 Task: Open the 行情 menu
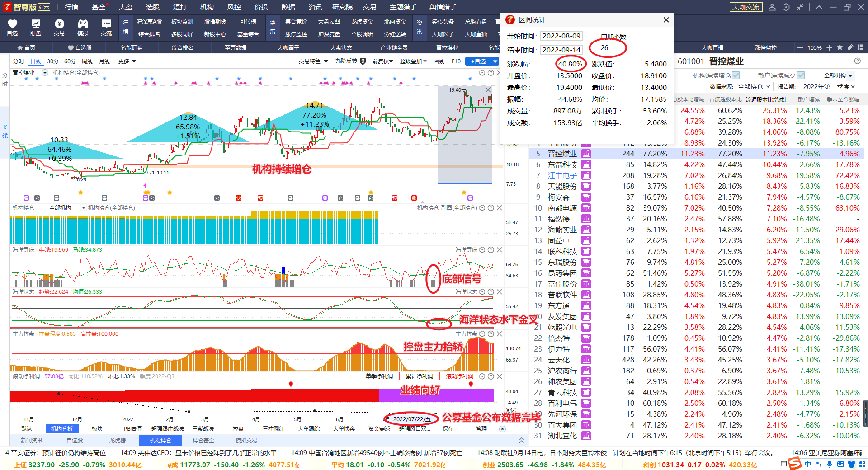pos(71,7)
